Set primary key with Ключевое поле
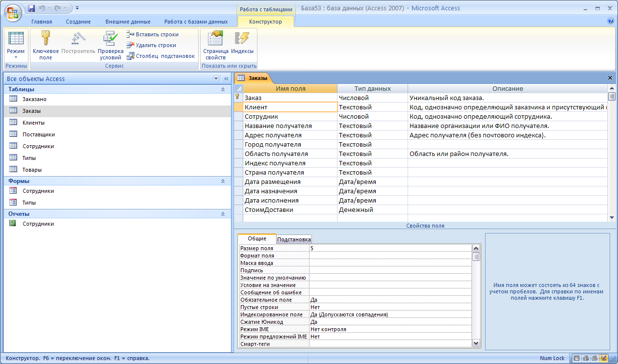This screenshot has width=618, height=364. pyautogui.click(x=46, y=45)
